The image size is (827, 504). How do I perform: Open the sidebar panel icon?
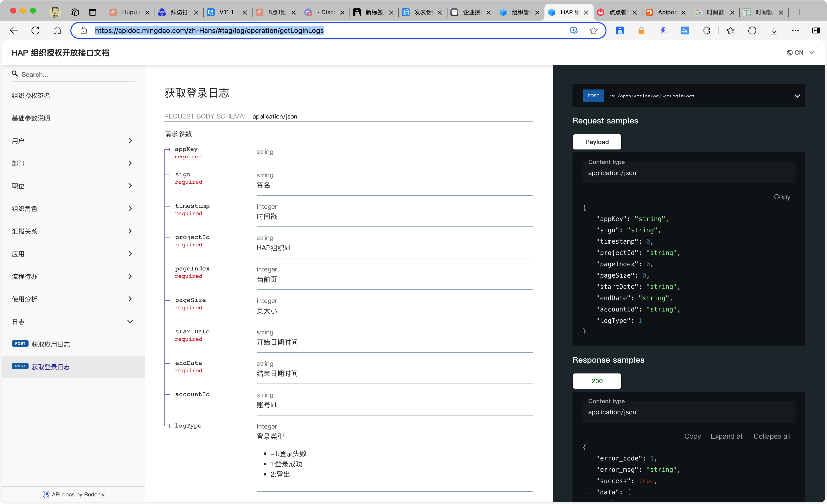[816, 30]
